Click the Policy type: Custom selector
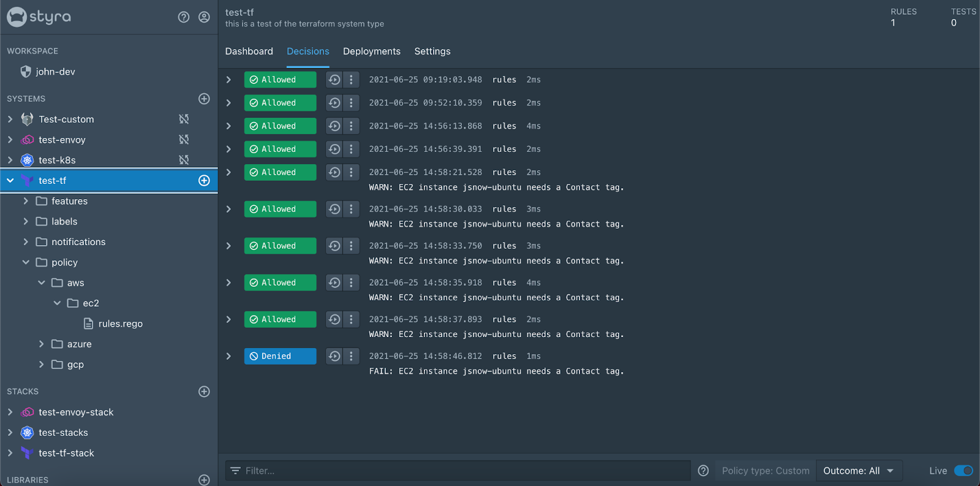 (765, 471)
